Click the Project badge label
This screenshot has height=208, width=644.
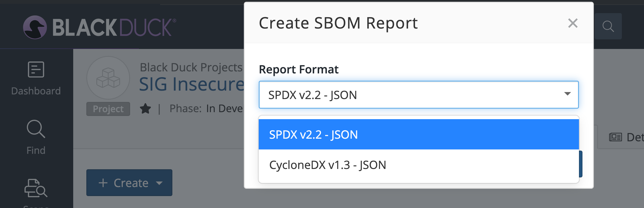(x=108, y=109)
